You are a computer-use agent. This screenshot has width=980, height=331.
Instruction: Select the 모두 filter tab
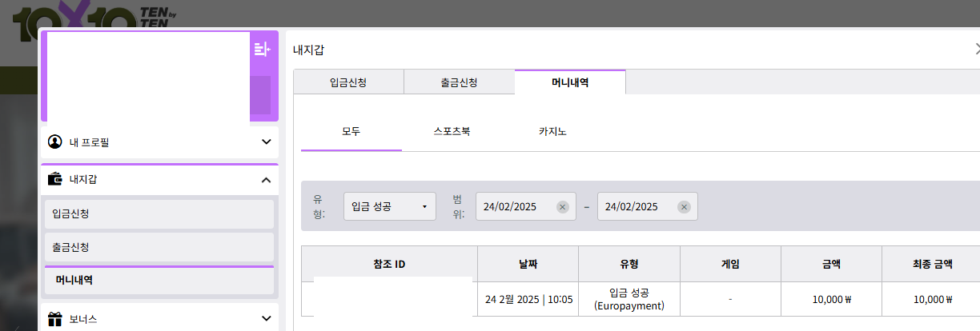point(351,131)
